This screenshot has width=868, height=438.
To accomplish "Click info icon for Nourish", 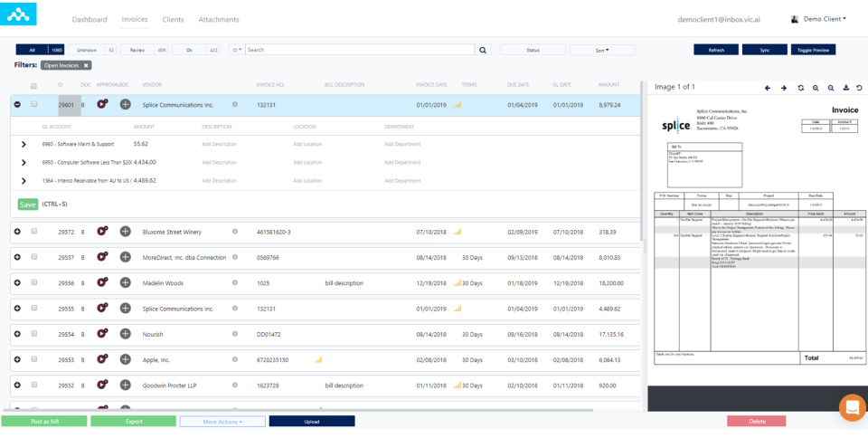I will click(235, 334).
